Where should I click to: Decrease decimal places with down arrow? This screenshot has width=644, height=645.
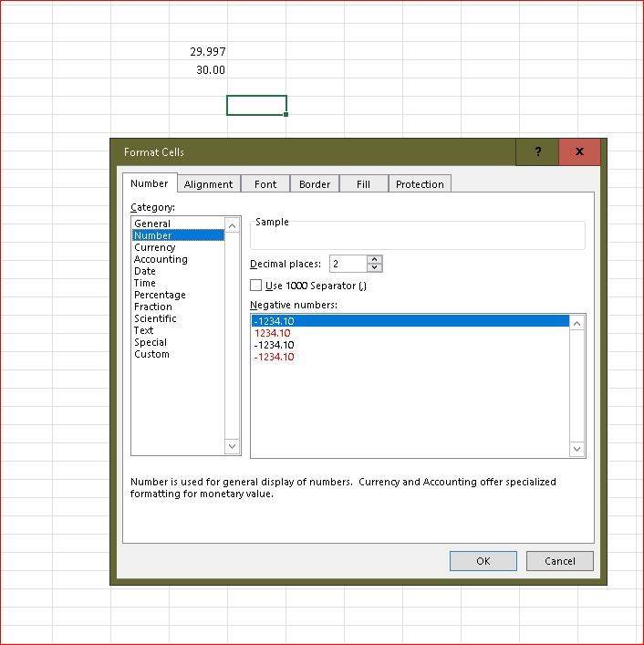tap(374, 268)
